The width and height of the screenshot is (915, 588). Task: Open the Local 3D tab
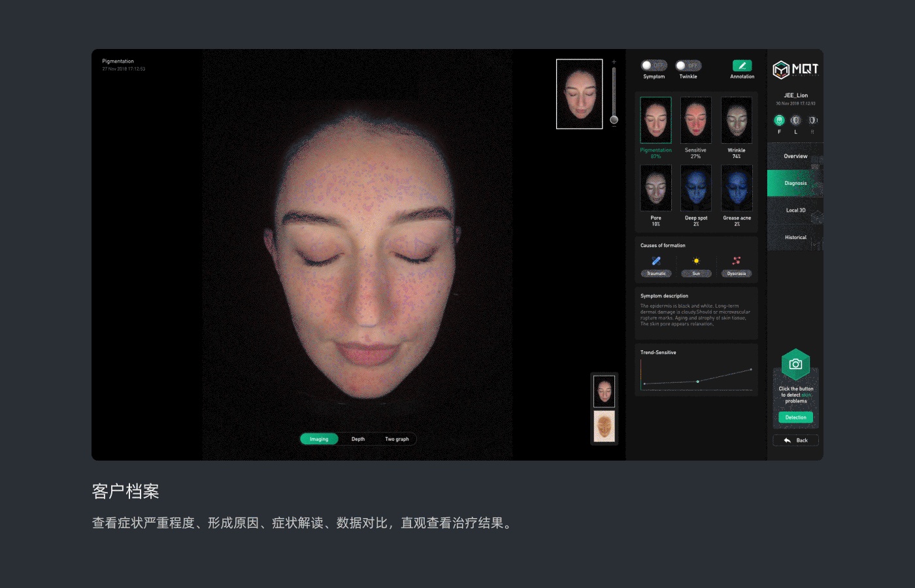click(x=795, y=210)
